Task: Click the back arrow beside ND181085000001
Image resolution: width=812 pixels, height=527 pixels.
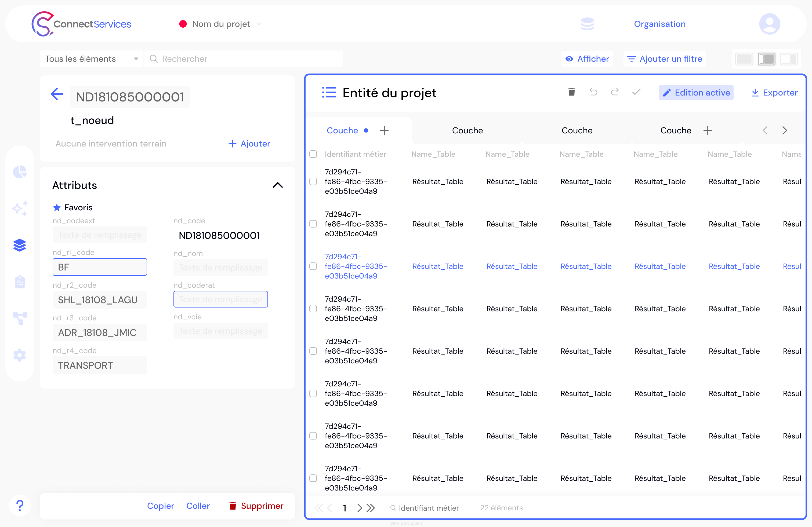Action: 57,94
